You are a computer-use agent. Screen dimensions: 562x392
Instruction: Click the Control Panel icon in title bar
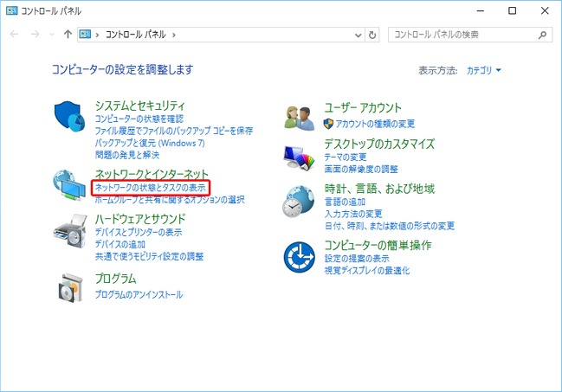(x=12, y=10)
